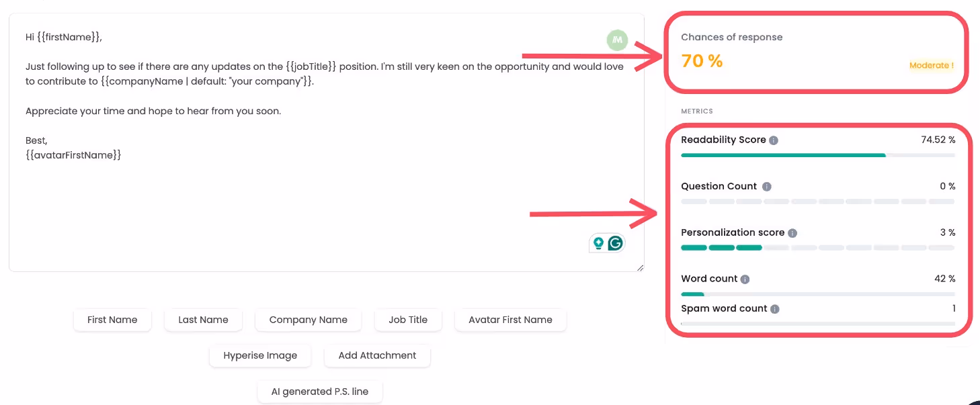Screen dimensions: 980x405
Task: Click the info icon beside Spam word count
Action: pos(774,308)
